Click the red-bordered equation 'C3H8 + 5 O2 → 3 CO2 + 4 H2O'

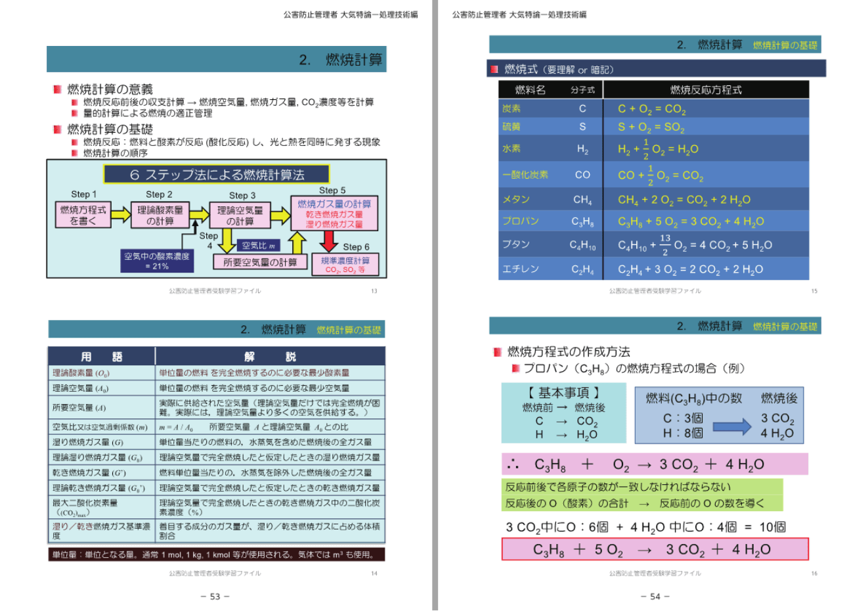pyautogui.click(x=655, y=549)
